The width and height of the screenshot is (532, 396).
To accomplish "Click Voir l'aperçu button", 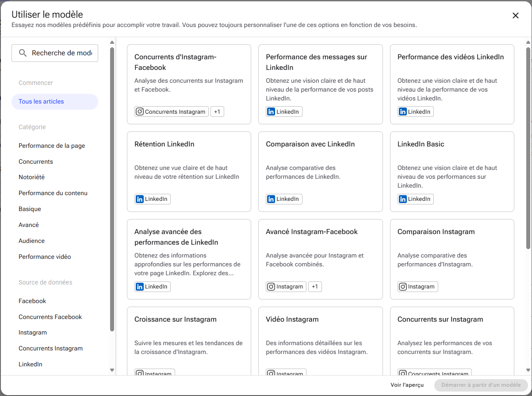I will 407,385.
